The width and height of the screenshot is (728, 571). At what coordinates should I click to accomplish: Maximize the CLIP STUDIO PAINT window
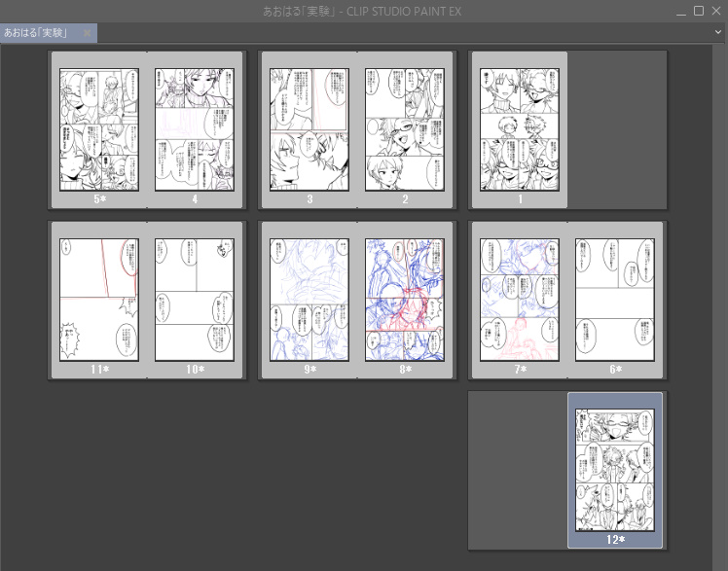(699, 11)
